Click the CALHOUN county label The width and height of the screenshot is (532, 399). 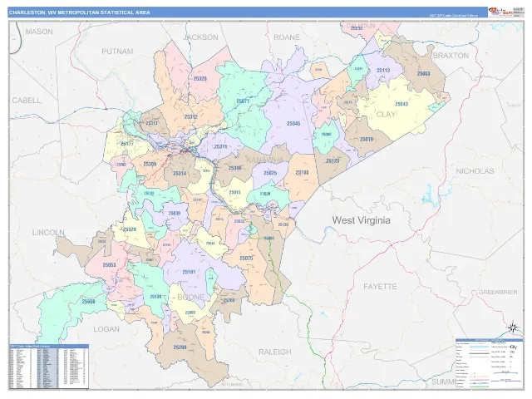pos(361,26)
